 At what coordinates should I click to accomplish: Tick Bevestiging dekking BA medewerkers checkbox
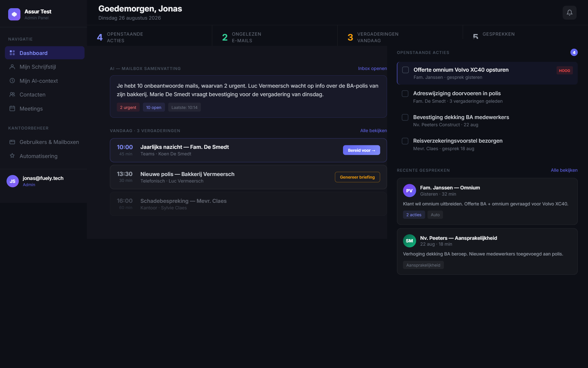pyautogui.click(x=405, y=117)
